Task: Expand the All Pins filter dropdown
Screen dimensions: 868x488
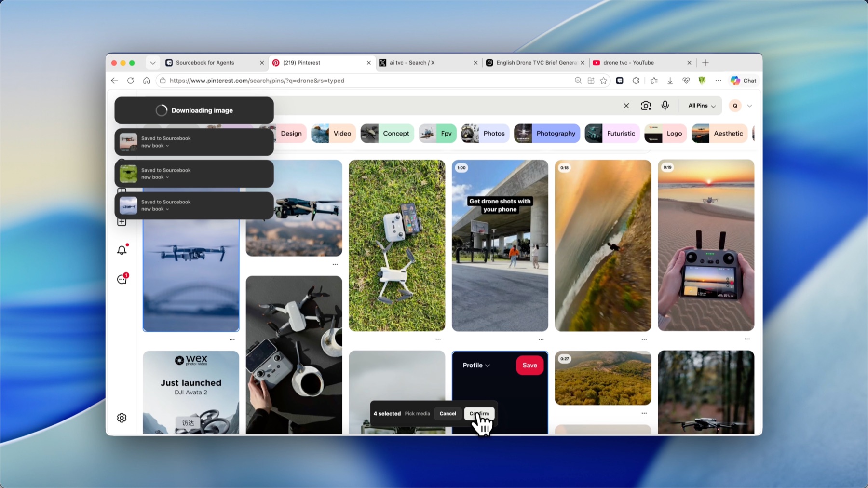Action: (702, 106)
